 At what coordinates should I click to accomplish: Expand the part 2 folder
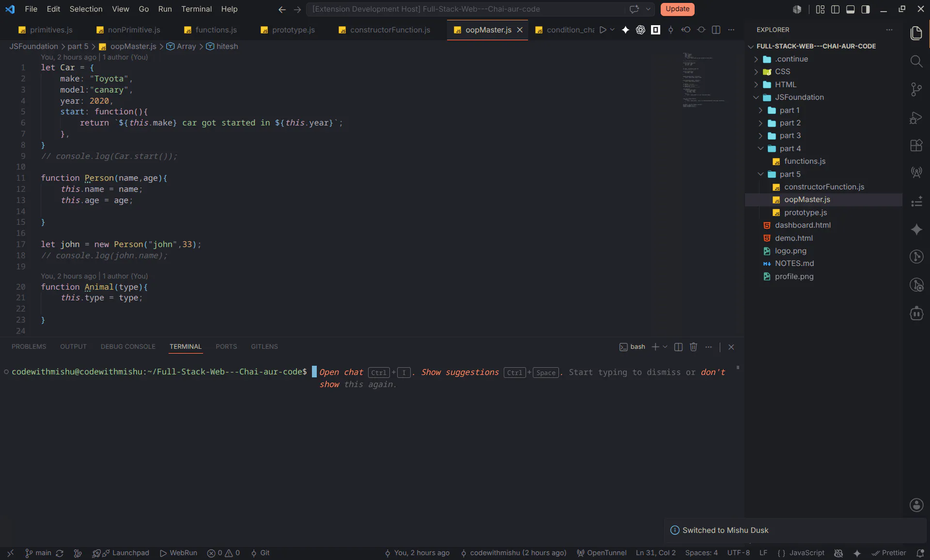[760, 123]
